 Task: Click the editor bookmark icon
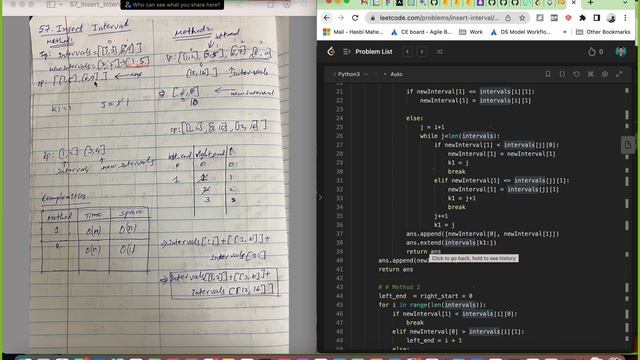click(x=548, y=74)
